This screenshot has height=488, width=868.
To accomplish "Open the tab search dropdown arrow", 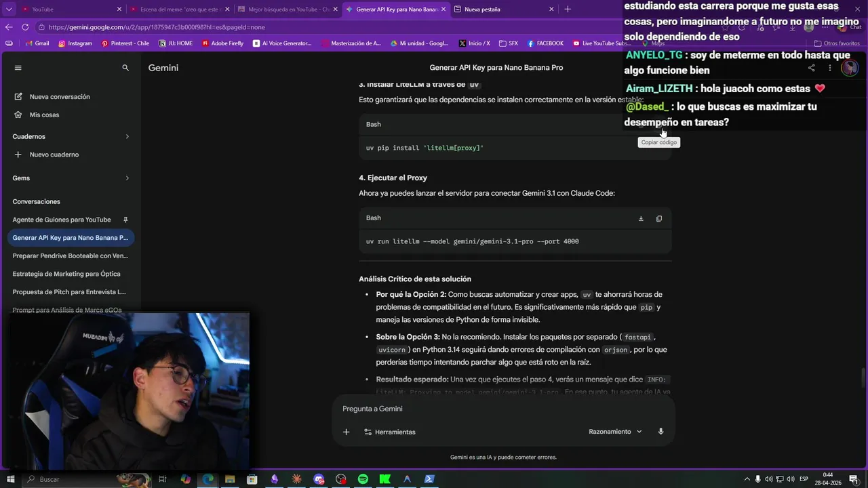I will pyautogui.click(x=9, y=9).
